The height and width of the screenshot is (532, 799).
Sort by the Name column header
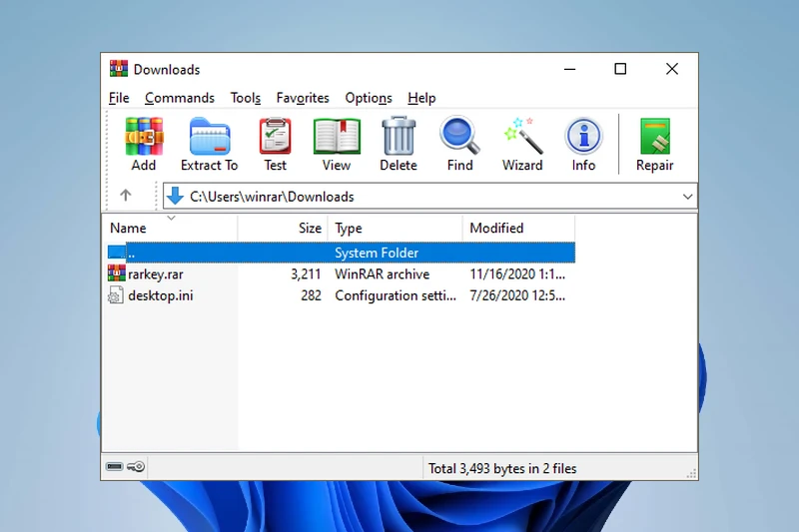pyautogui.click(x=170, y=228)
